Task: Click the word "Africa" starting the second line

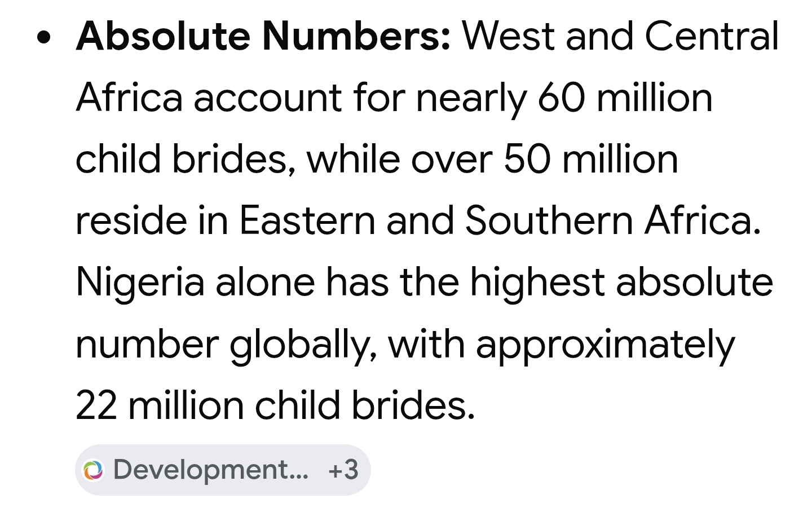Action: pyautogui.click(x=130, y=98)
